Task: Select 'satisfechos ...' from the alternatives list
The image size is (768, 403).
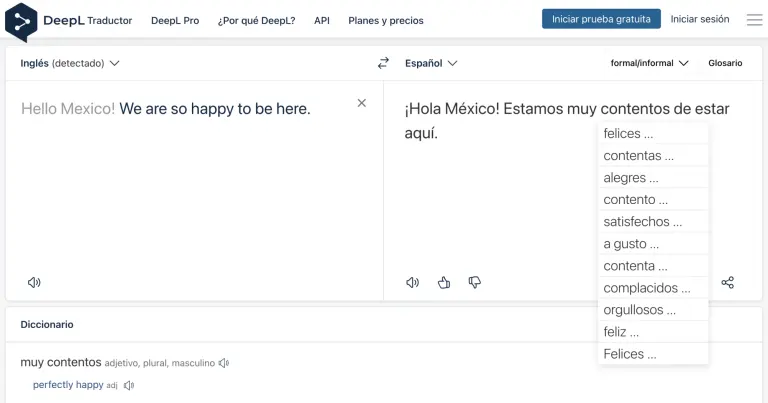Action: coord(643,221)
